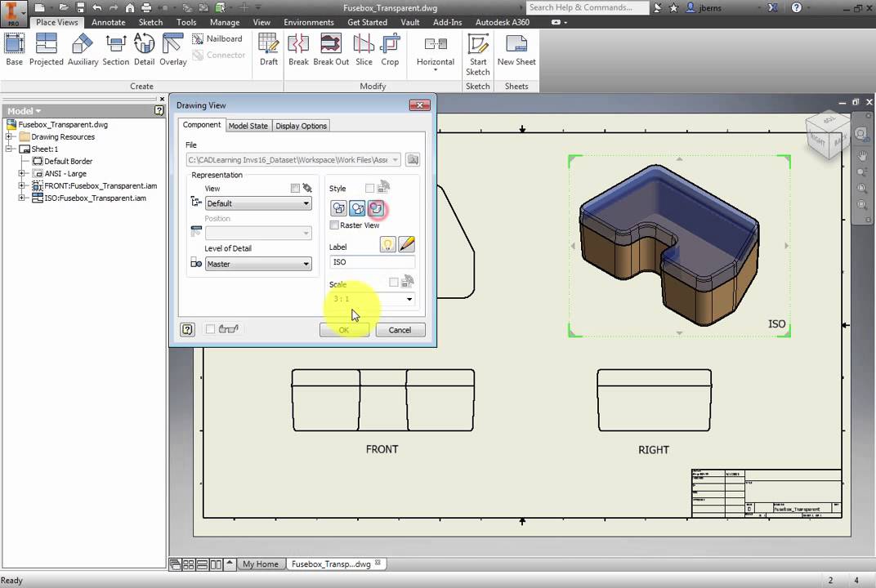Click the OK button in Drawing View

[x=344, y=330]
